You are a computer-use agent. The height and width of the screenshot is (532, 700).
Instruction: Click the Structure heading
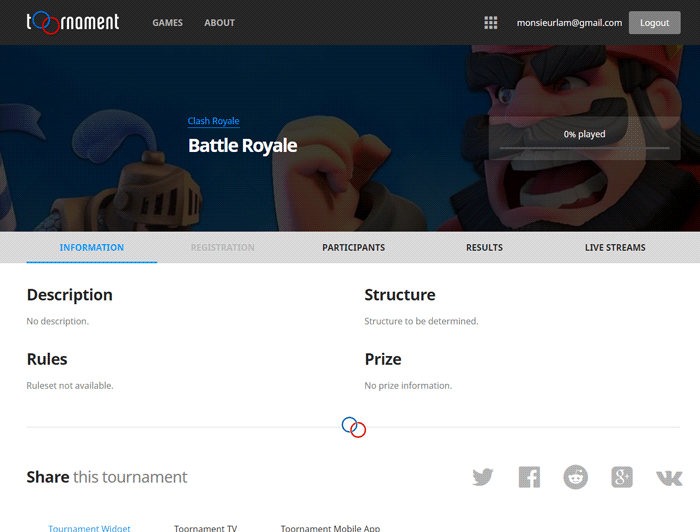click(x=400, y=295)
